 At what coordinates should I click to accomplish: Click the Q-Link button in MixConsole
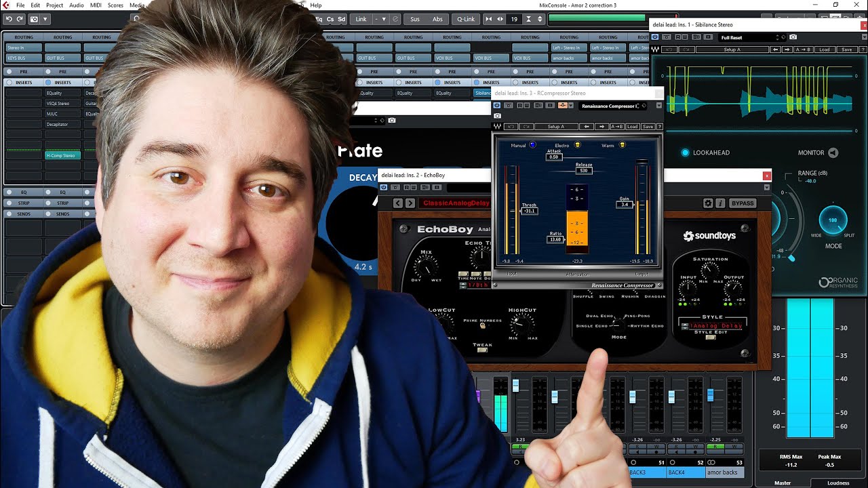click(466, 19)
